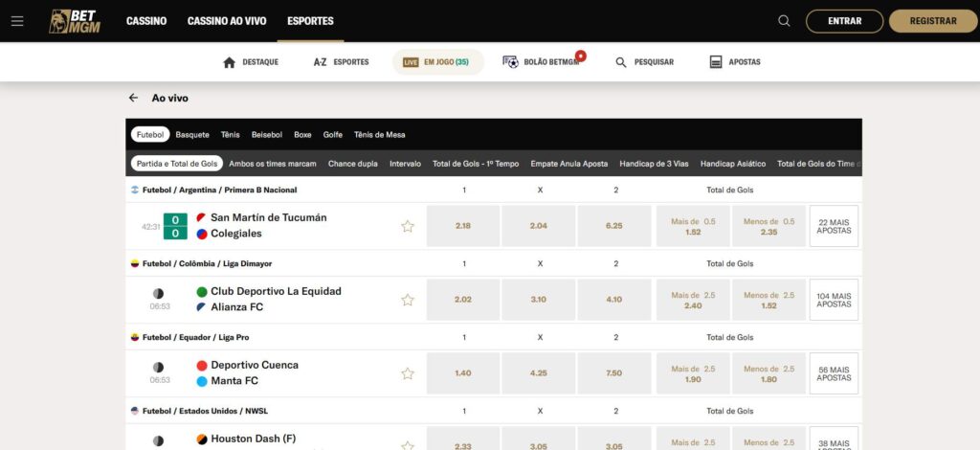Image resolution: width=980 pixels, height=450 pixels.
Task: Go back with Ao vivo arrow
Action: (x=133, y=98)
